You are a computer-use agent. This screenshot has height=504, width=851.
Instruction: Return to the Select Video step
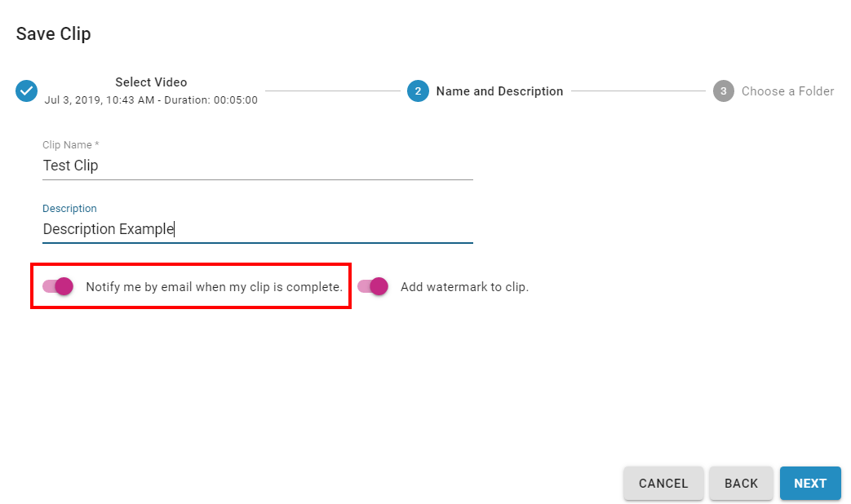tap(151, 82)
